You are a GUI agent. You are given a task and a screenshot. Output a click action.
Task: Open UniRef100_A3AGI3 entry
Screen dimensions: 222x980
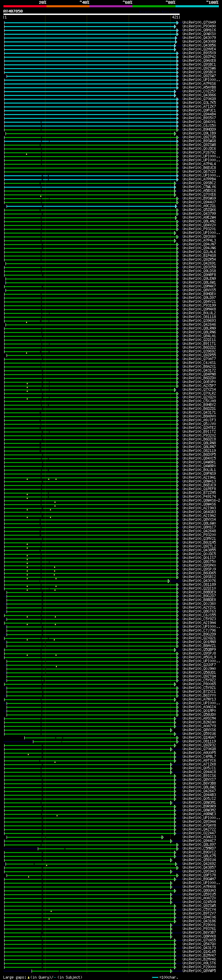click(x=199, y=837)
